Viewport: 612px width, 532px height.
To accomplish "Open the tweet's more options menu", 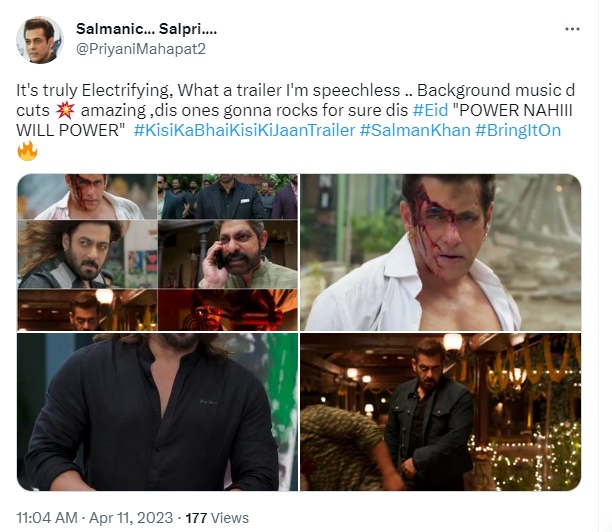I will pos(572,29).
